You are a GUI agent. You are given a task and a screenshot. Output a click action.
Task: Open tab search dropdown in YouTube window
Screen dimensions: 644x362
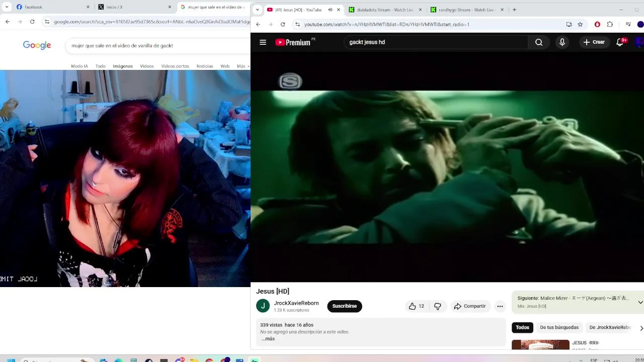257,10
